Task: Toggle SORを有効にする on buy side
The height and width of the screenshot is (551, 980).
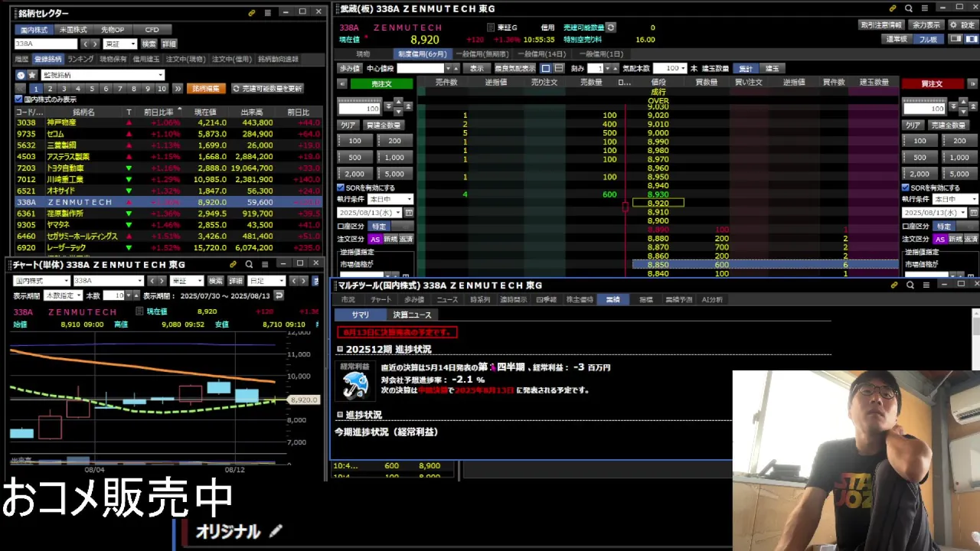Action: point(906,187)
